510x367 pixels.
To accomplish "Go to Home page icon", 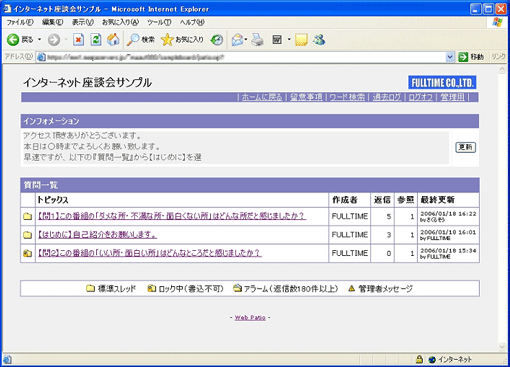I will point(113,40).
